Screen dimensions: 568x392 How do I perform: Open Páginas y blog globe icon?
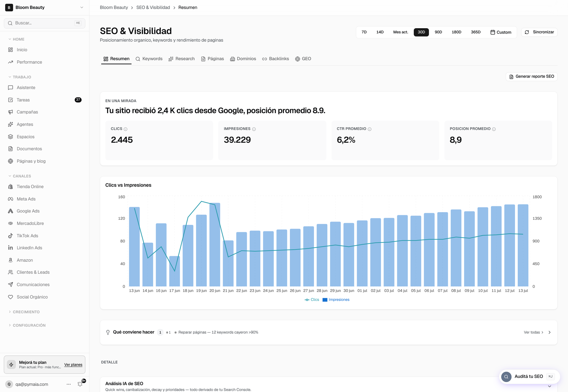tap(10, 161)
